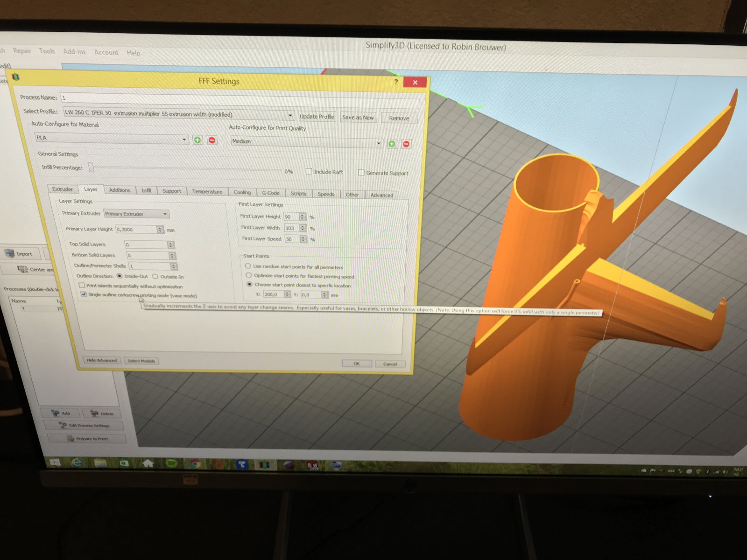Click Add process button in main window
The width and height of the screenshot is (747, 560).
pos(61,413)
